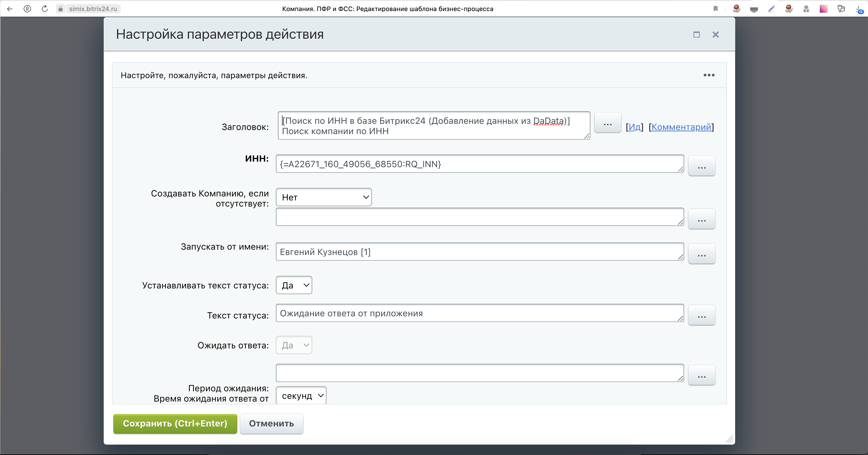This screenshot has height=455, width=868.
Task: Expand Создавать Компанию dropdown set to Нет
Action: point(324,197)
